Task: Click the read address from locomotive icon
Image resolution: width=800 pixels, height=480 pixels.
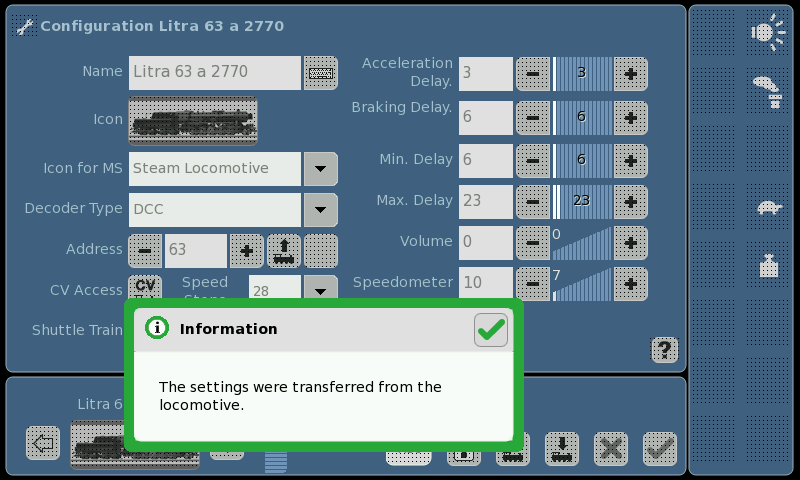Action: pyautogui.click(x=284, y=251)
